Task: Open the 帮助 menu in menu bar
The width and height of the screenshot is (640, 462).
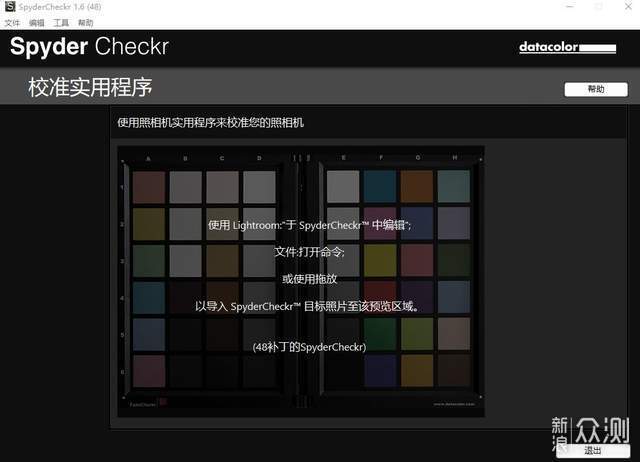Action: [x=86, y=23]
